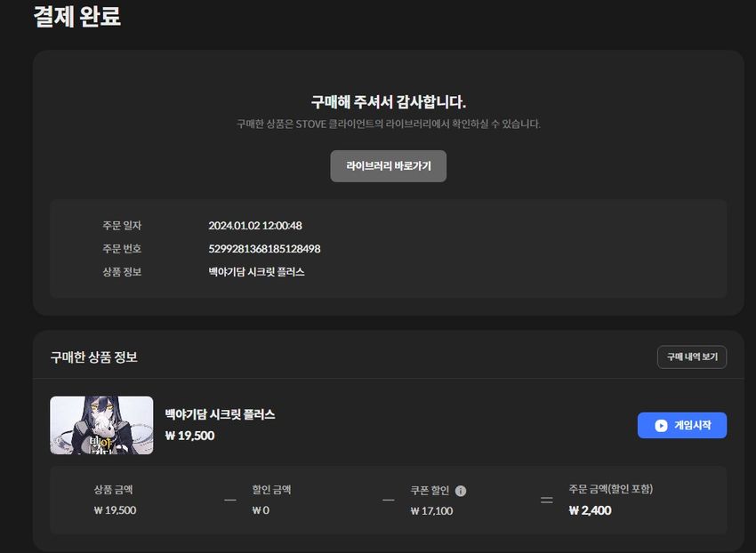The width and height of the screenshot is (756, 553).
Task: Click the 구매한 상품 정보 section heading
Action: (x=94, y=357)
